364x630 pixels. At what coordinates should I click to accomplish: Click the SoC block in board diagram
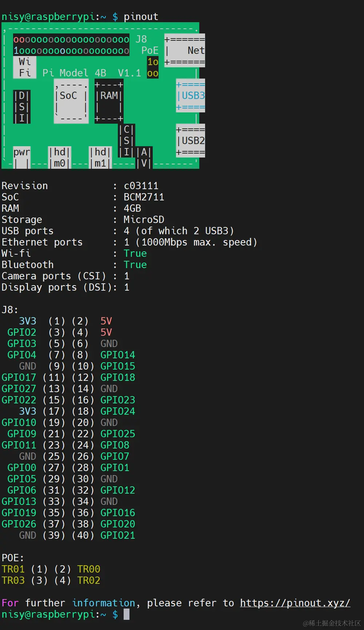pyautogui.click(x=71, y=101)
